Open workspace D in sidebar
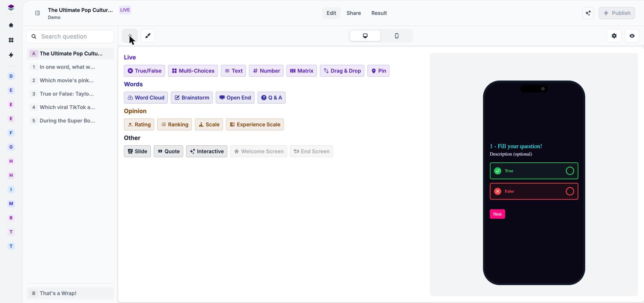 pyautogui.click(x=11, y=76)
